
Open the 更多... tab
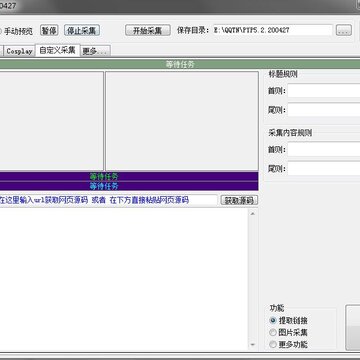click(95, 51)
